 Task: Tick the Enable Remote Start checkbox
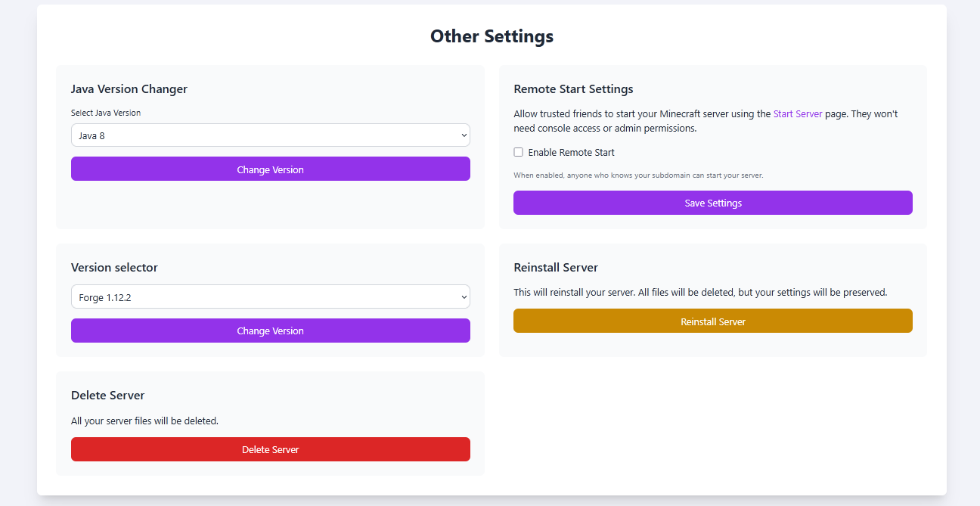519,152
